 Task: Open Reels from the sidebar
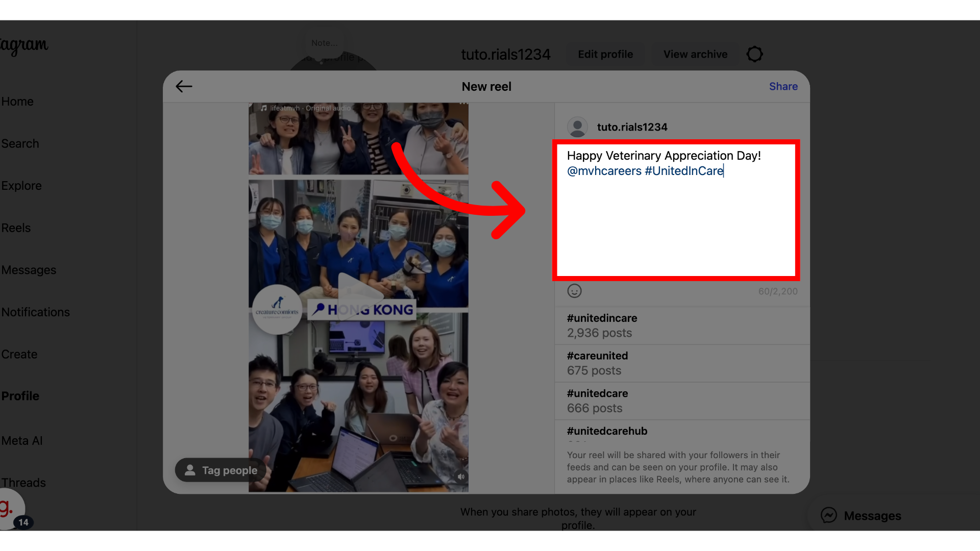[x=16, y=228]
